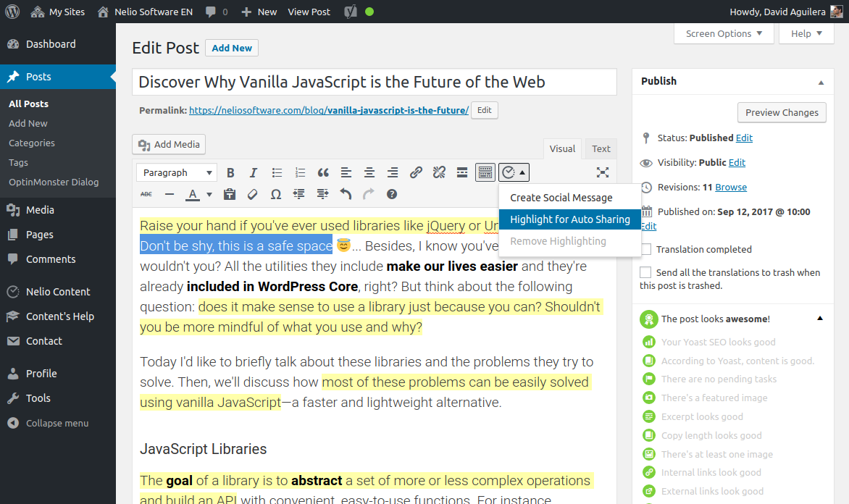This screenshot has width=849, height=504.
Task: Remove link with the unlink icon
Action: (x=439, y=172)
